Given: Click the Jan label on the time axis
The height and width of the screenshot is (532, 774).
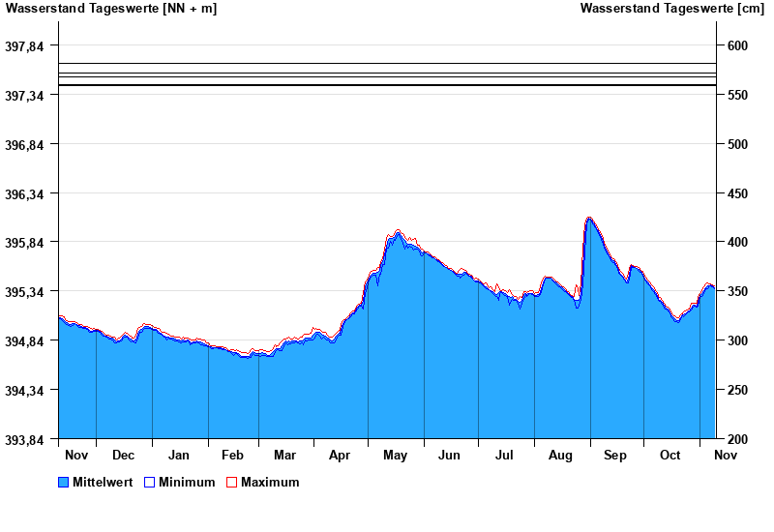Looking at the screenshot, I should click(179, 455).
